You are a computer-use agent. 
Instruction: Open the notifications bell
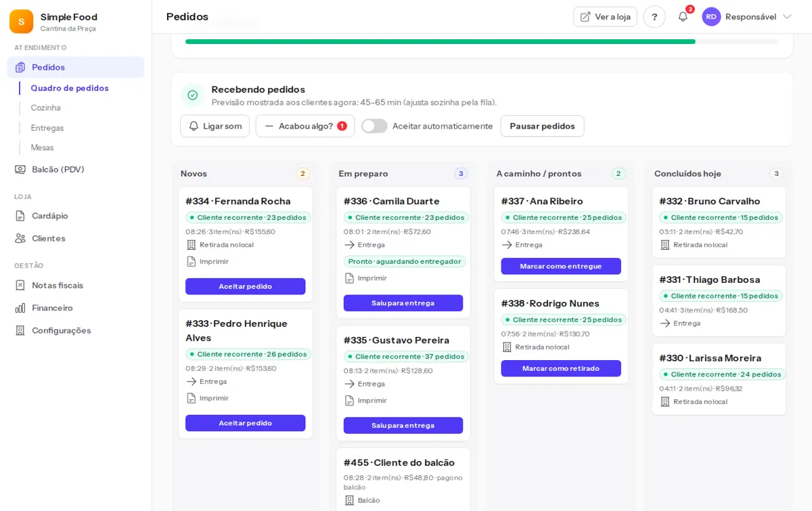pos(683,17)
